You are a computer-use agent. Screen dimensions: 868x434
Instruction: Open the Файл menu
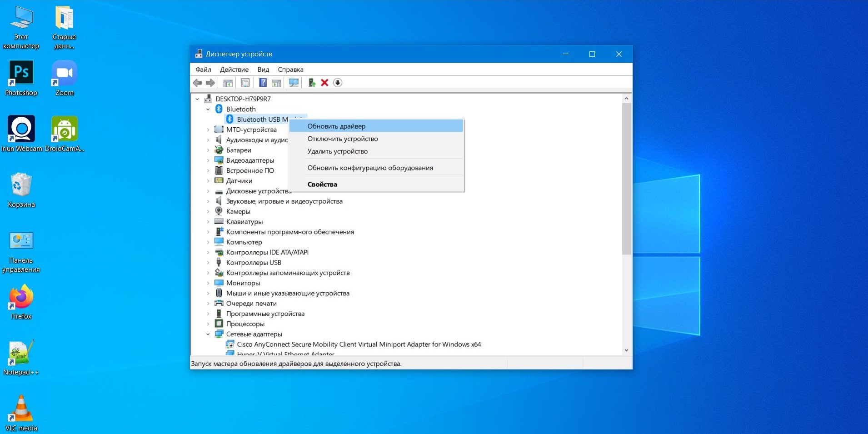203,70
